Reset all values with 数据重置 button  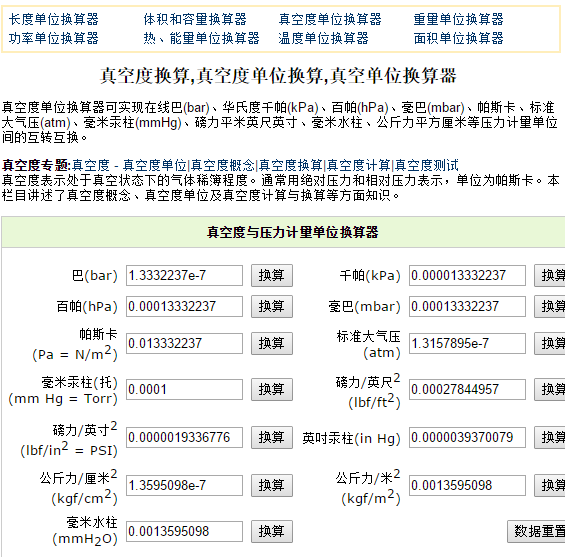pos(536,532)
